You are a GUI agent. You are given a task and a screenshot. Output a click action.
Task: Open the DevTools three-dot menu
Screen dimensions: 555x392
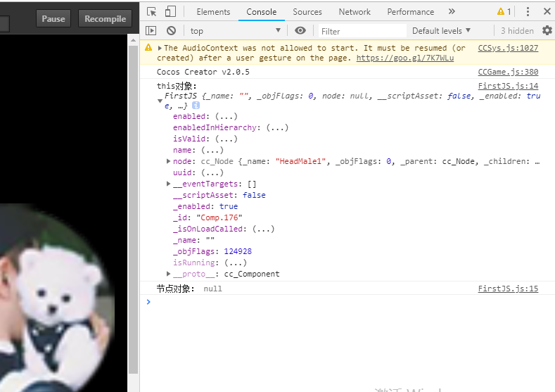click(x=528, y=12)
